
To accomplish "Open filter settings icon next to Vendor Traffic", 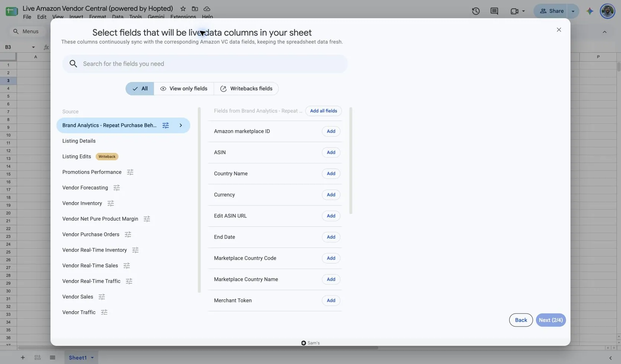I will (104, 312).
